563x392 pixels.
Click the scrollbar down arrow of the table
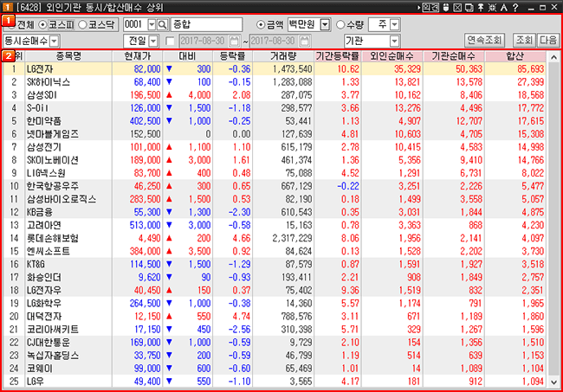[553, 382]
